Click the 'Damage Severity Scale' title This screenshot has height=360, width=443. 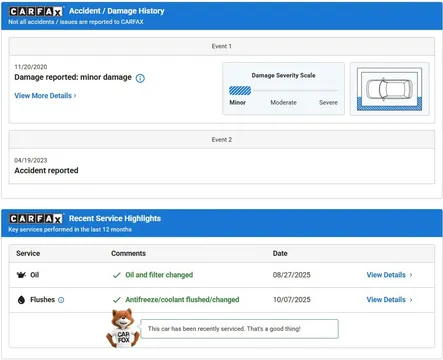coord(283,76)
